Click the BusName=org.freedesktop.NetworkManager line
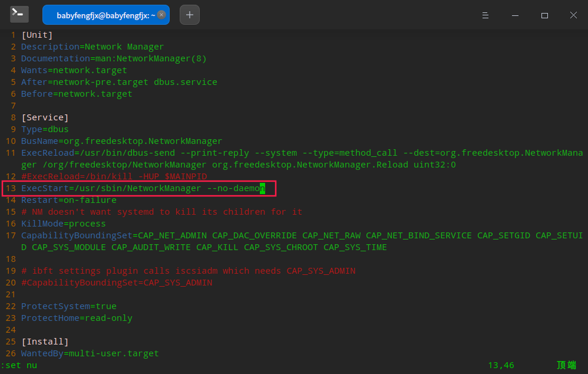588x374 pixels. pos(122,141)
